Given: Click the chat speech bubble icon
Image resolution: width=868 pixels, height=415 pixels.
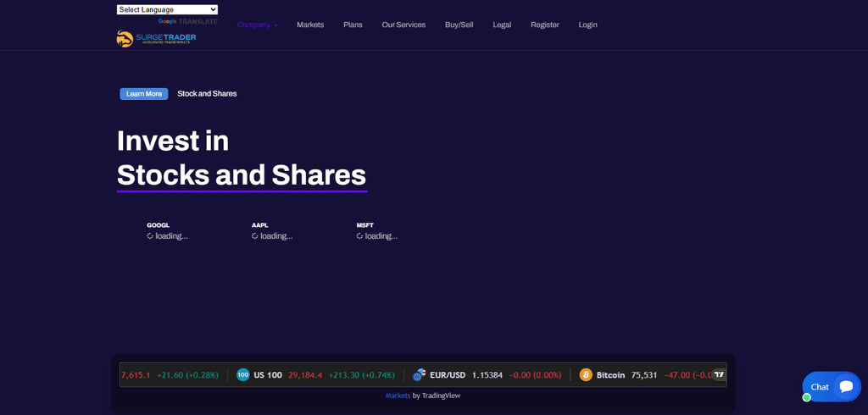Looking at the screenshot, I should tap(846, 387).
